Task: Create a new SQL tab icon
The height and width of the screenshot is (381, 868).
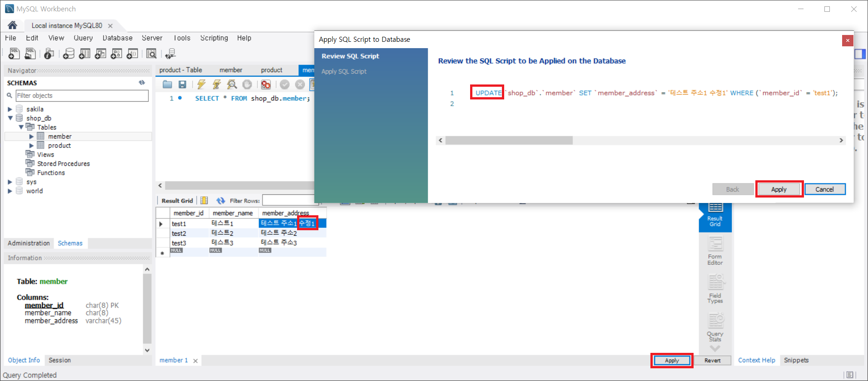Action: click(x=14, y=54)
